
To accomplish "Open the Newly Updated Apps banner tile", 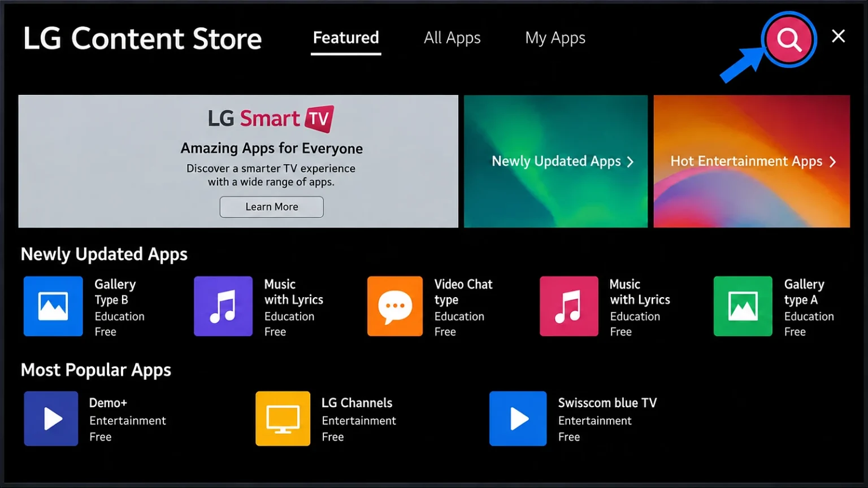I will pyautogui.click(x=555, y=162).
